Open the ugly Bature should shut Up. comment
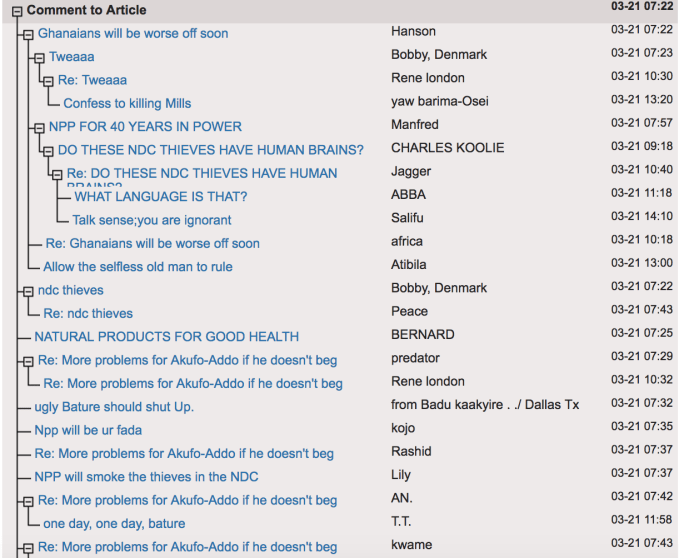This screenshot has height=558, width=679. (x=114, y=407)
